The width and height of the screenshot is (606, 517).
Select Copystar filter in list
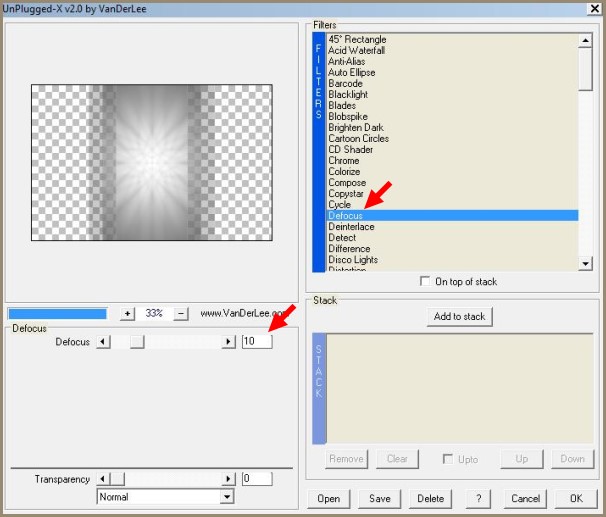(346, 194)
